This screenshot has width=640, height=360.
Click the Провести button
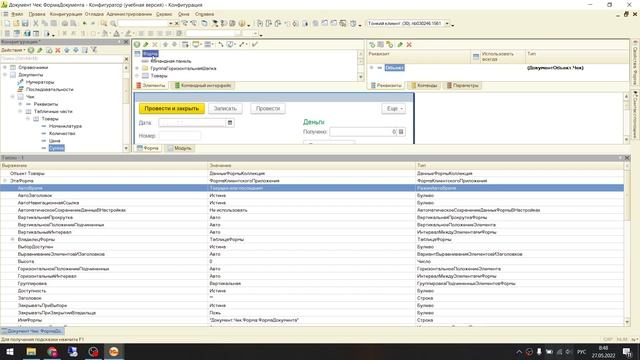[x=268, y=109]
